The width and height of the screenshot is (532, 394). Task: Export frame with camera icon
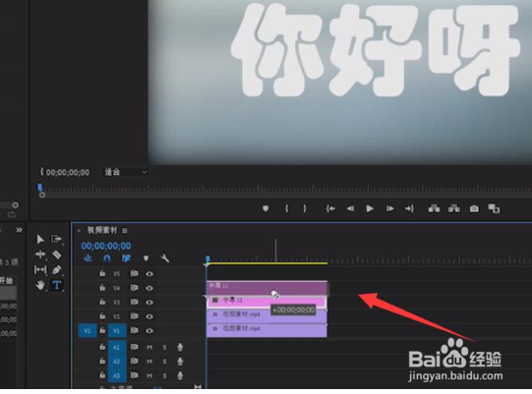point(474,208)
